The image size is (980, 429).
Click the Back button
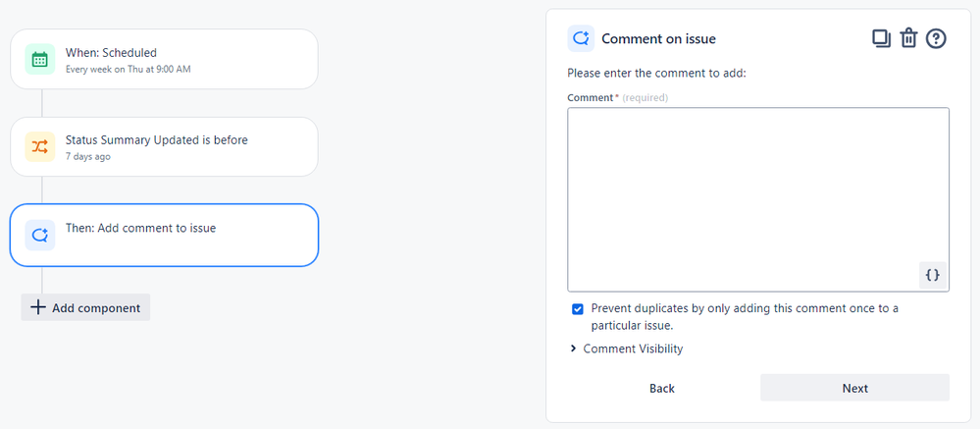pyautogui.click(x=662, y=388)
